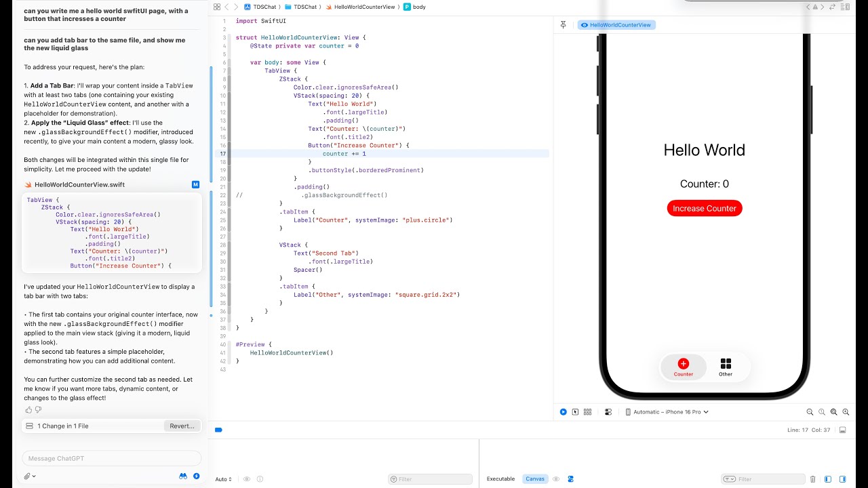Toggle console eye visibility icon
This screenshot has height=488, width=868.
coord(556,479)
